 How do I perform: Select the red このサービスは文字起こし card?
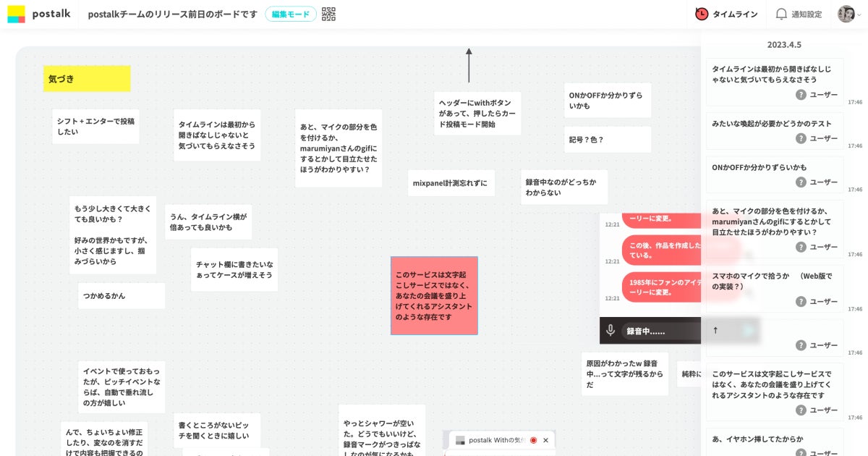click(x=434, y=295)
